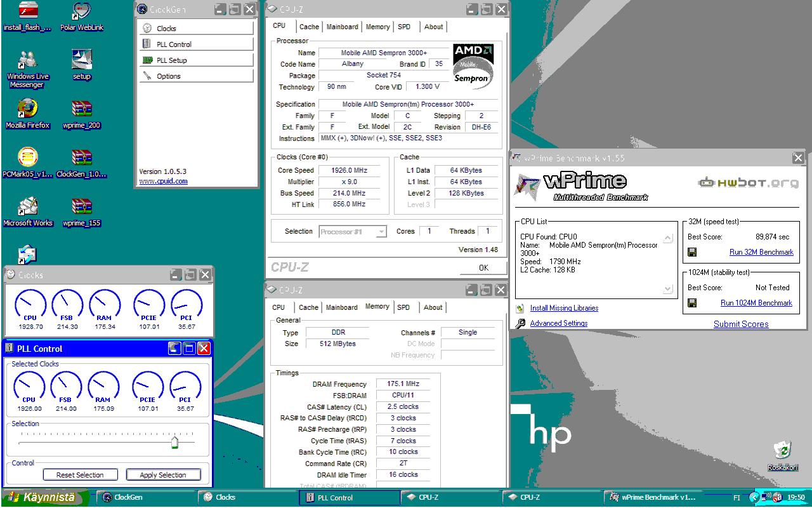Click the CPU List scroll up arrow
Screen dimensions: 812x508
coord(667,239)
